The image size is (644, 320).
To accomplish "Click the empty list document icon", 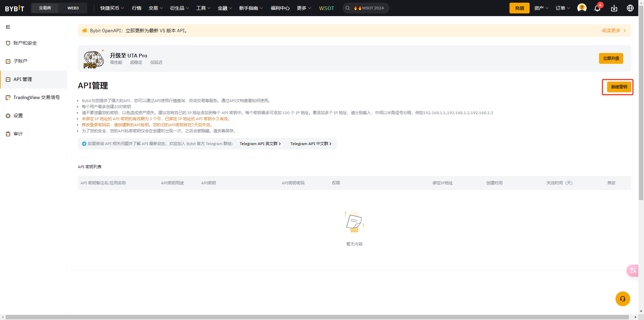I will click(355, 221).
